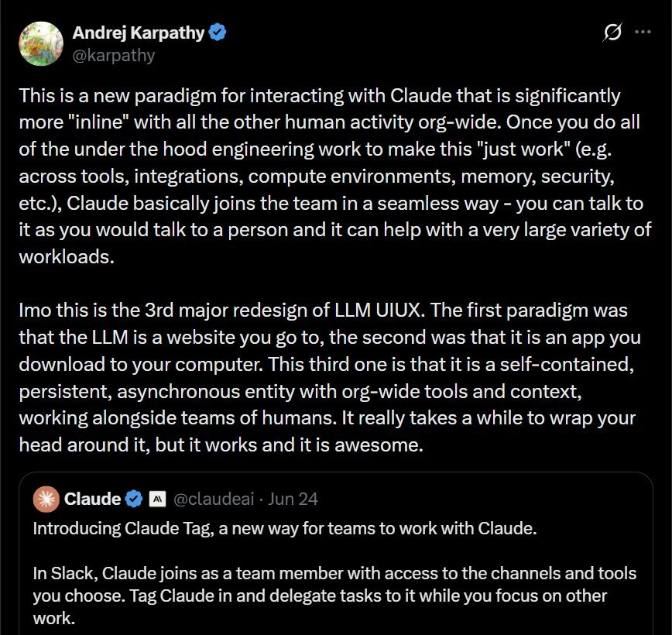Click the Grok explain-this-post icon
This screenshot has height=635, width=672.
click(x=612, y=33)
